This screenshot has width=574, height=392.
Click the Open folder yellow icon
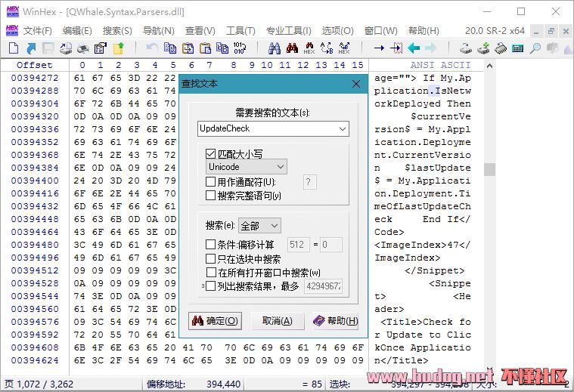coord(118,48)
